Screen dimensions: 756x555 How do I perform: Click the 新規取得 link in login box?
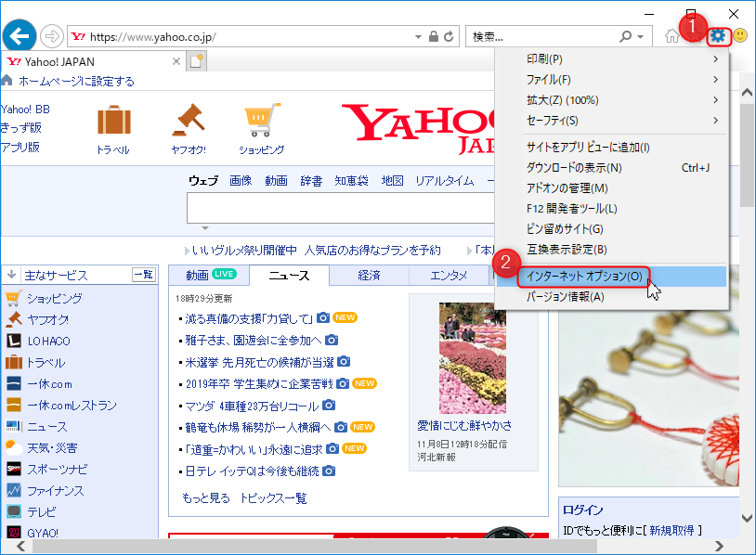click(x=671, y=531)
